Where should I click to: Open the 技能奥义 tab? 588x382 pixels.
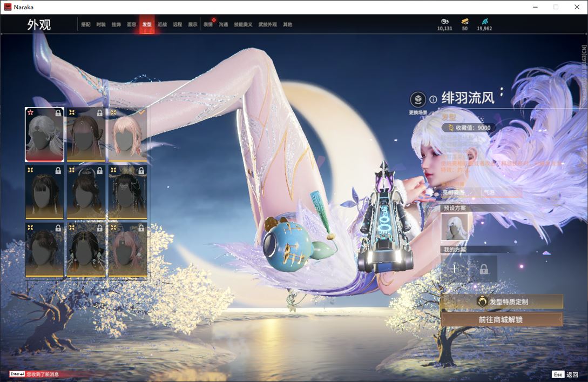[243, 24]
